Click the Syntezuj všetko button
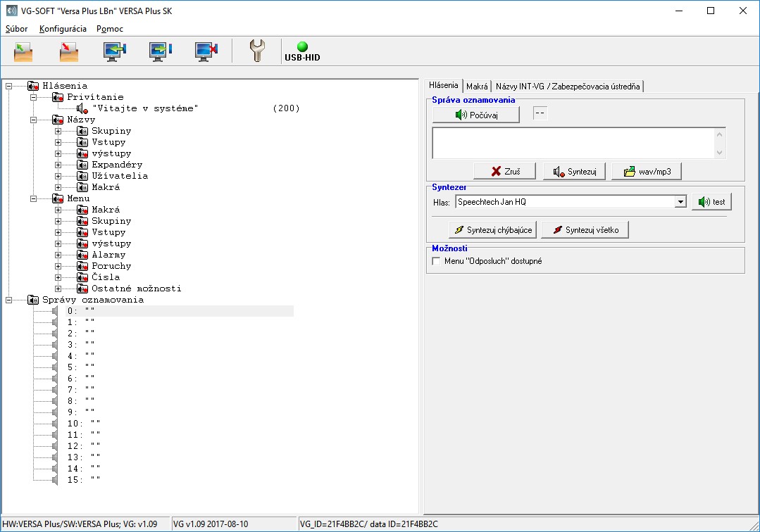The width and height of the screenshot is (760, 532). point(585,230)
